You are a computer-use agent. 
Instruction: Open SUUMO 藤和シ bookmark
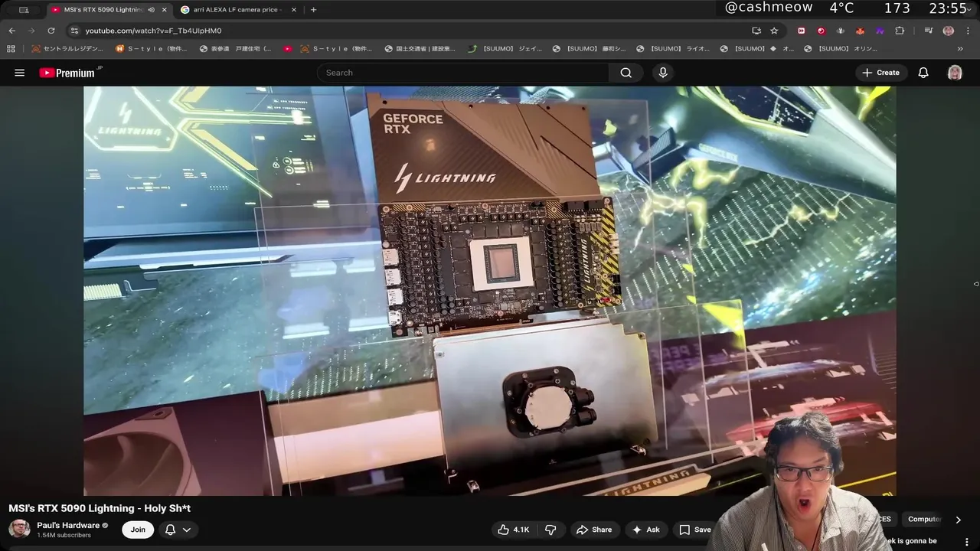[x=590, y=49]
